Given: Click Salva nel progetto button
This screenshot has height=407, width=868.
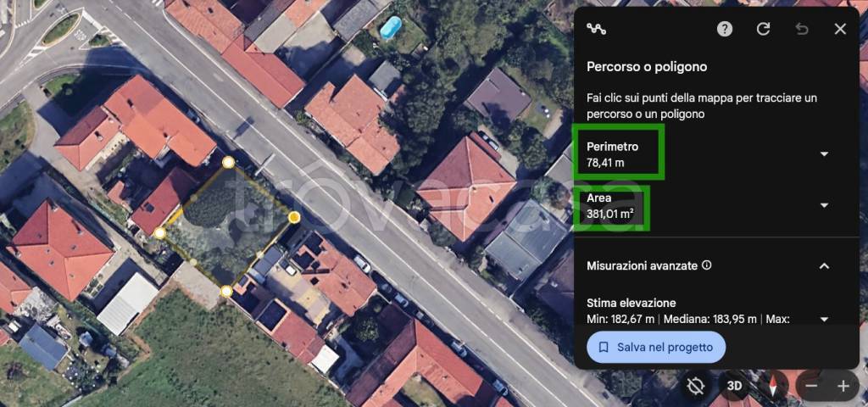Looking at the screenshot, I should click(x=656, y=347).
